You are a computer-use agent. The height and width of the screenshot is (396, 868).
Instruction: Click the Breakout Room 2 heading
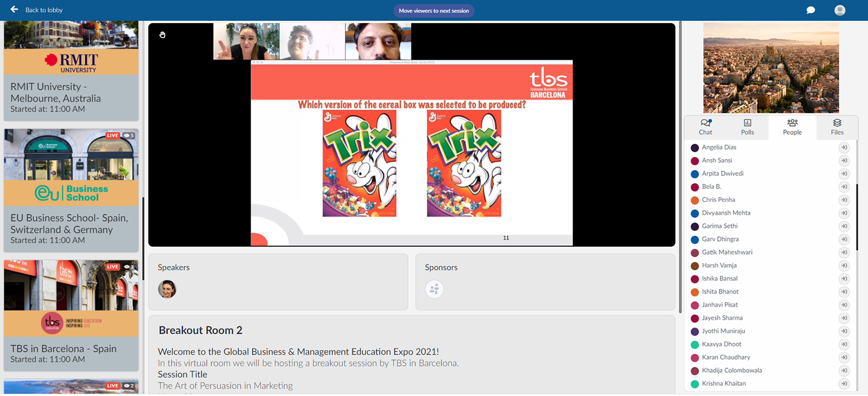pyautogui.click(x=201, y=330)
